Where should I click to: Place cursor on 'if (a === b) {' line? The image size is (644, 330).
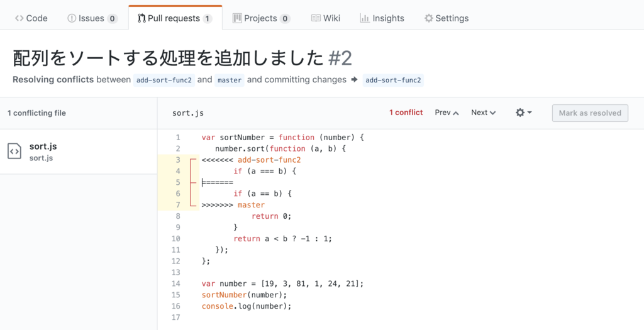[x=265, y=171]
